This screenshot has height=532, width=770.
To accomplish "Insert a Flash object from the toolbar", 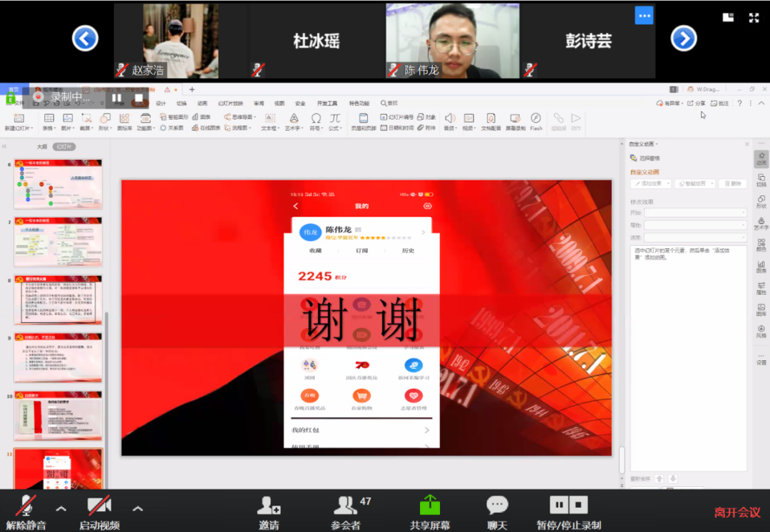I will coord(535,118).
